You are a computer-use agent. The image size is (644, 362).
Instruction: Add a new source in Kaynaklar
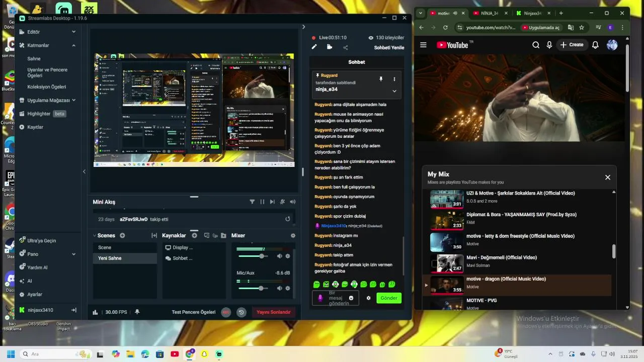pos(194,235)
